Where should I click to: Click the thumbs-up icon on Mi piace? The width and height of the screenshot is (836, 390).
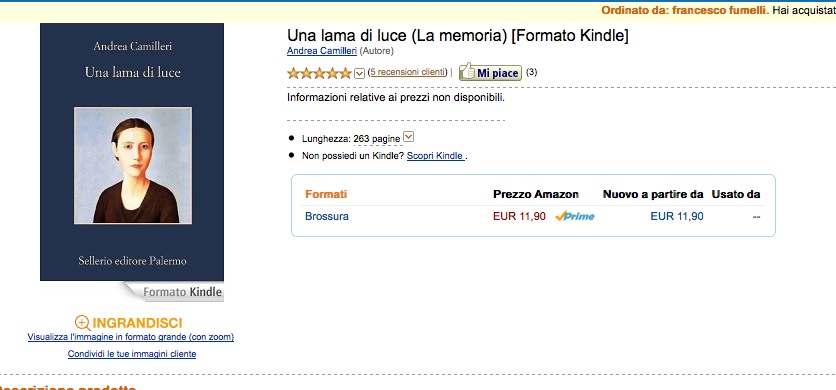tap(467, 71)
